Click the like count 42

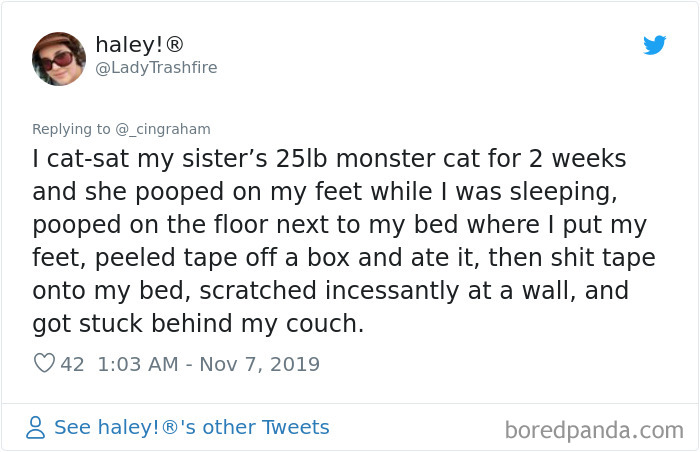pyautogui.click(x=73, y=364)
